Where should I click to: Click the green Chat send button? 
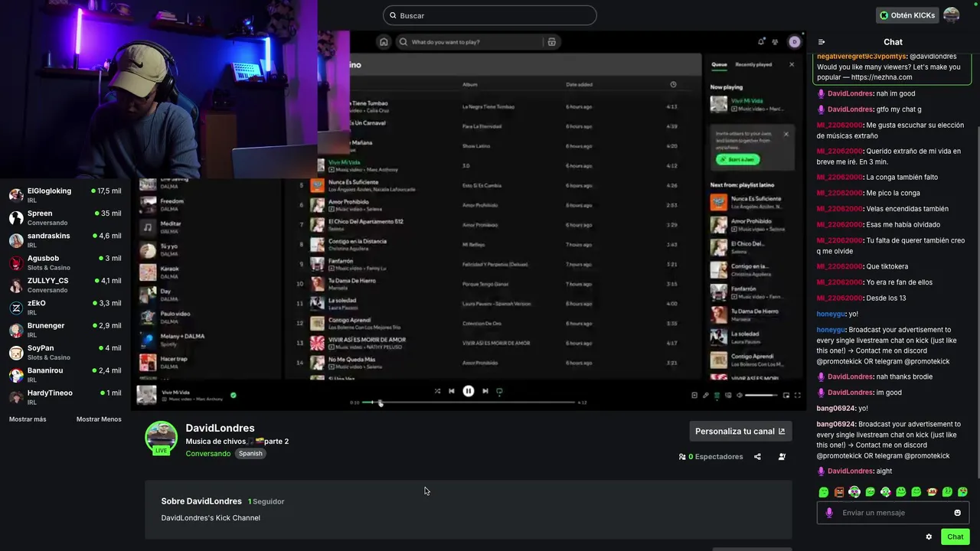pos(955,537)
